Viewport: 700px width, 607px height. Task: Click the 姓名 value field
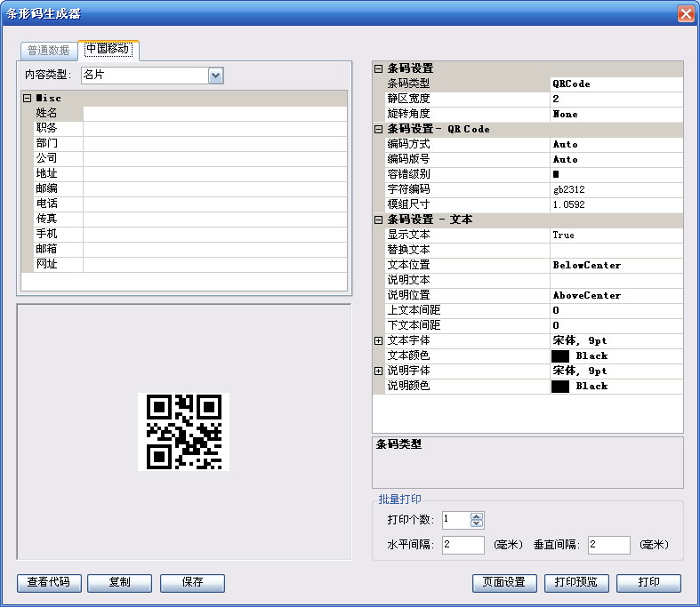click(x=214, y=113)
